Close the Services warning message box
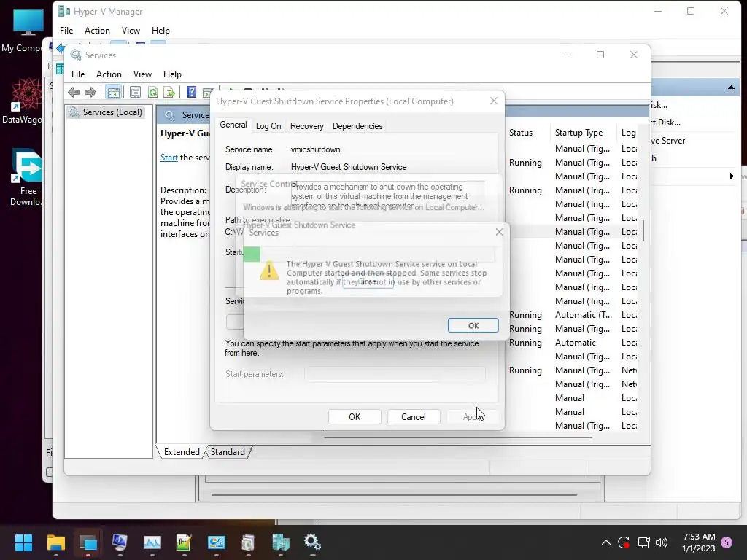This screenshot has width=747, height=560. [499, 232]
